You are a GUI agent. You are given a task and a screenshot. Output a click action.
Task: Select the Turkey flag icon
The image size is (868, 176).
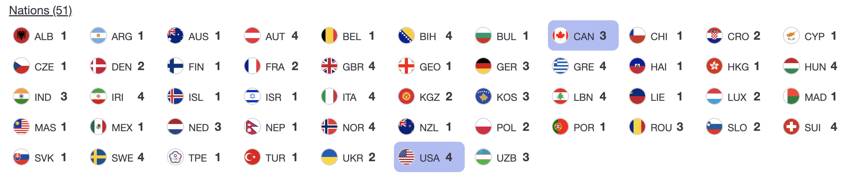(x=252, y=157)
